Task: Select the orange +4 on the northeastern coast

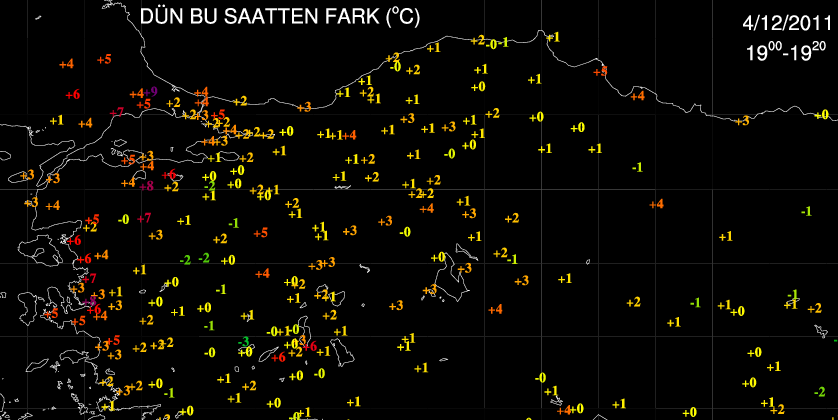Action: pyautogui.click(x=637, y=96)
